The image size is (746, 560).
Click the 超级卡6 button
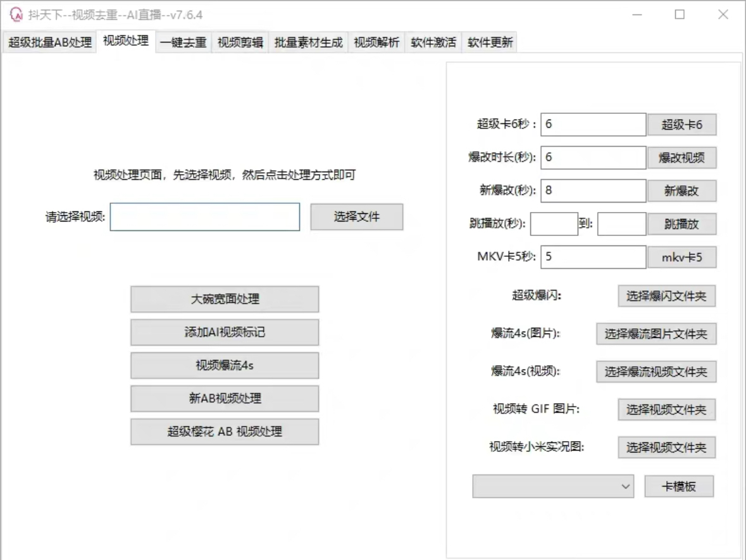[683, 125]
